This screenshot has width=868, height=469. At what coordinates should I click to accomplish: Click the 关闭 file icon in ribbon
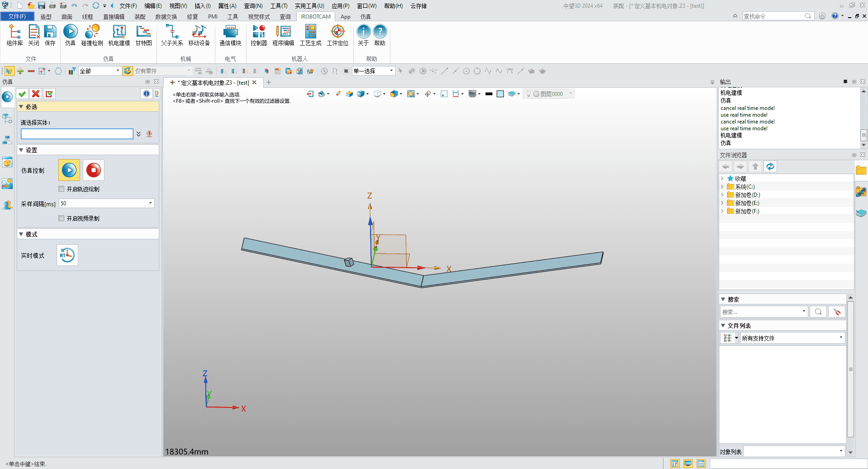pos(34,35)
